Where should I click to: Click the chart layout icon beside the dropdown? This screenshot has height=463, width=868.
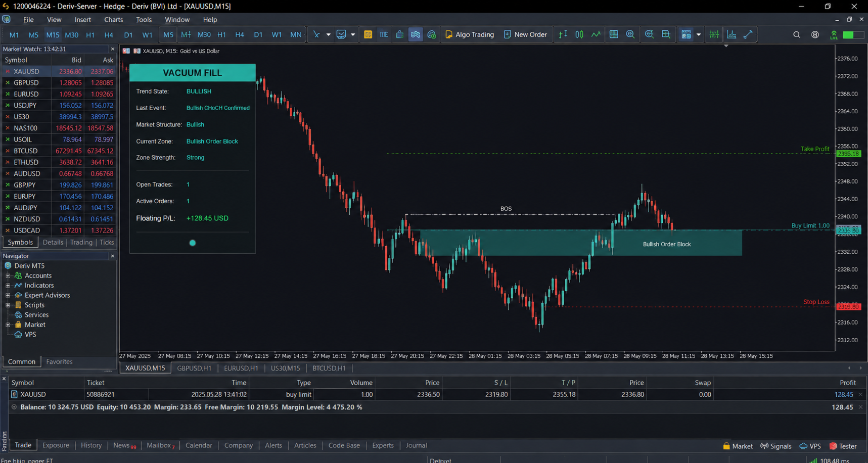[x=686, y=34]
